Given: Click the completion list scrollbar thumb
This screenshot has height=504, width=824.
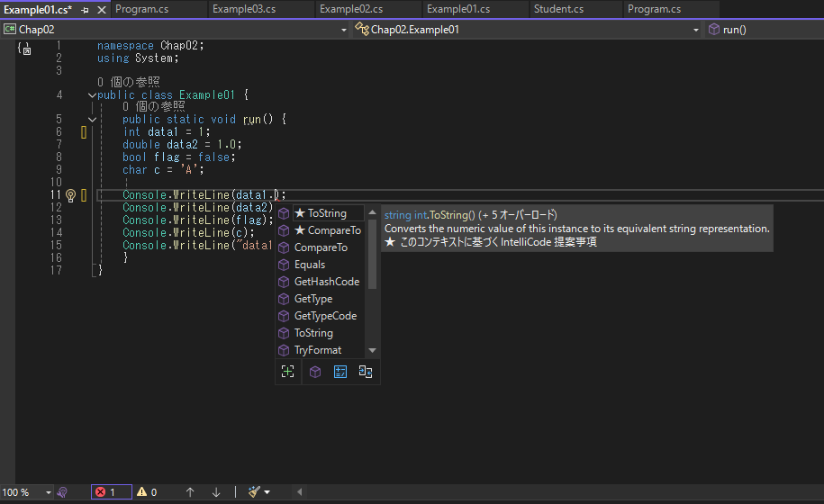Looking at the screenshot, I should click(373, 254).
